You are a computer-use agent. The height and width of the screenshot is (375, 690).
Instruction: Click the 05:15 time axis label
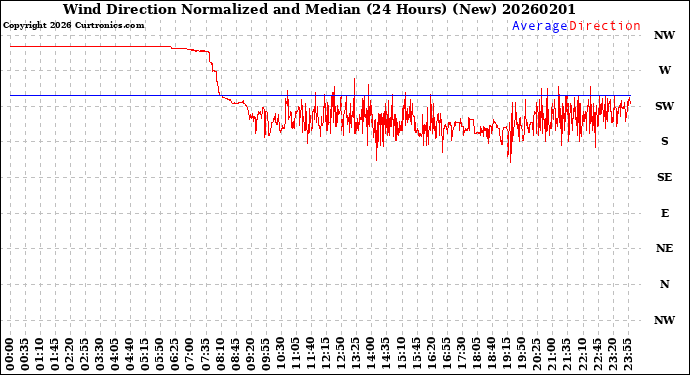tap(145, 355)
